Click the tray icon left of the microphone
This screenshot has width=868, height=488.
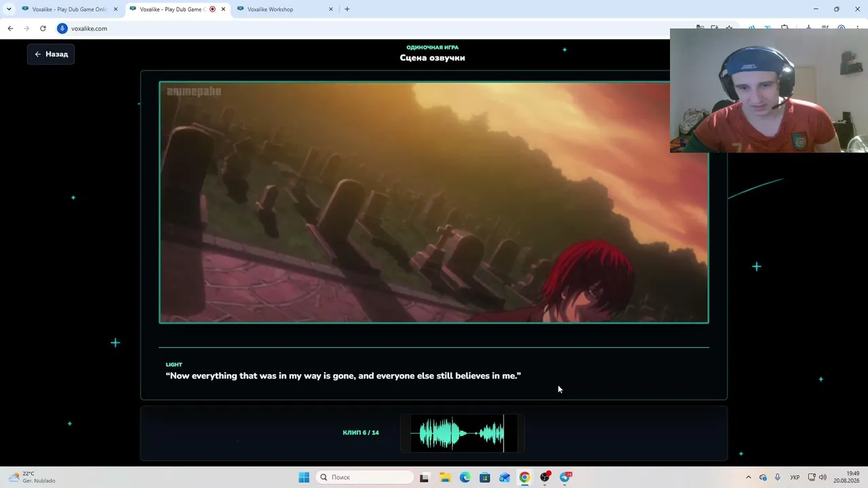pyautogui.click(x=763, y=477)
